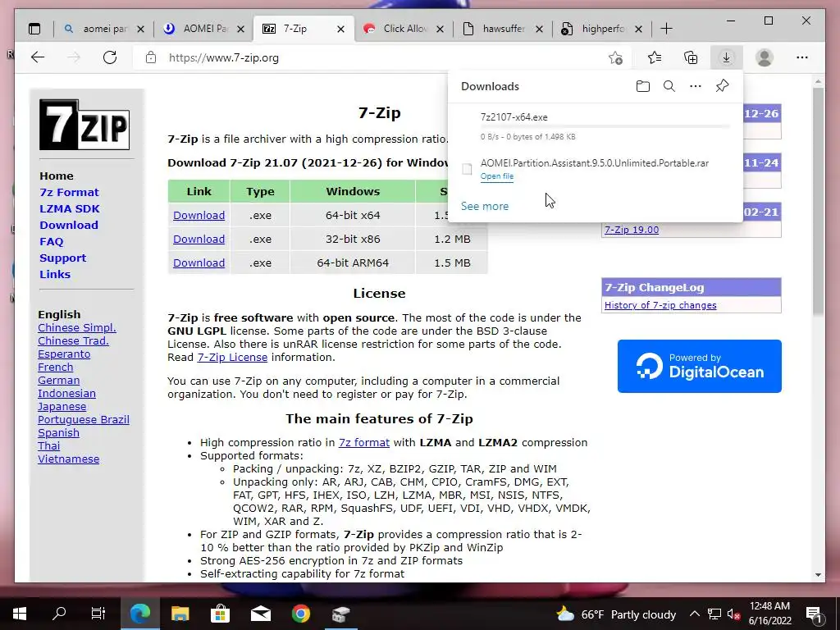Open Task View on taskbar
This screenshot has height=630, width=840.
[x=98, y=614]
